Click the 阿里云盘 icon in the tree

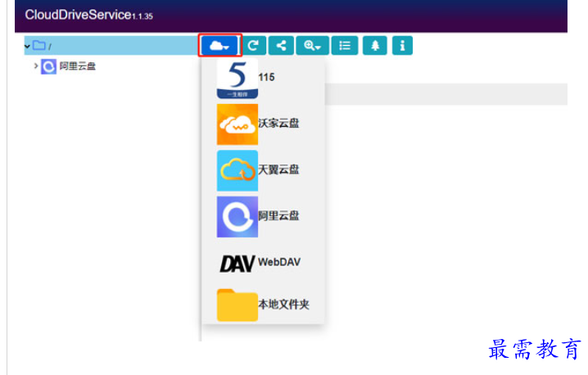(x=48, y=66)
